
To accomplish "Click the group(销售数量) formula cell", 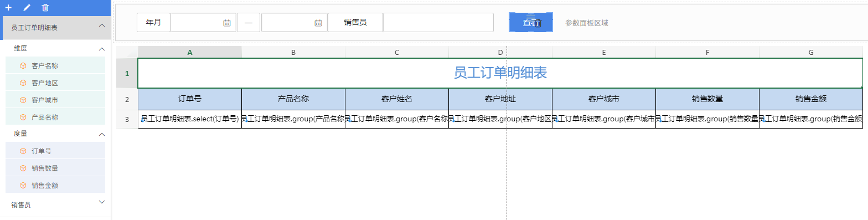I will 707,119.
